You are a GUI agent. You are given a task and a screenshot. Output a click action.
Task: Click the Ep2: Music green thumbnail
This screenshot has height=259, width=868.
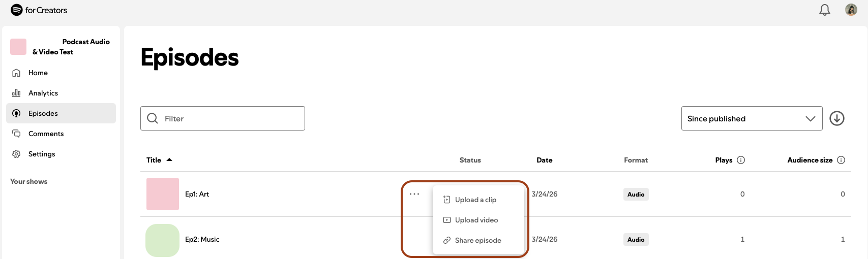pos(163,240)
